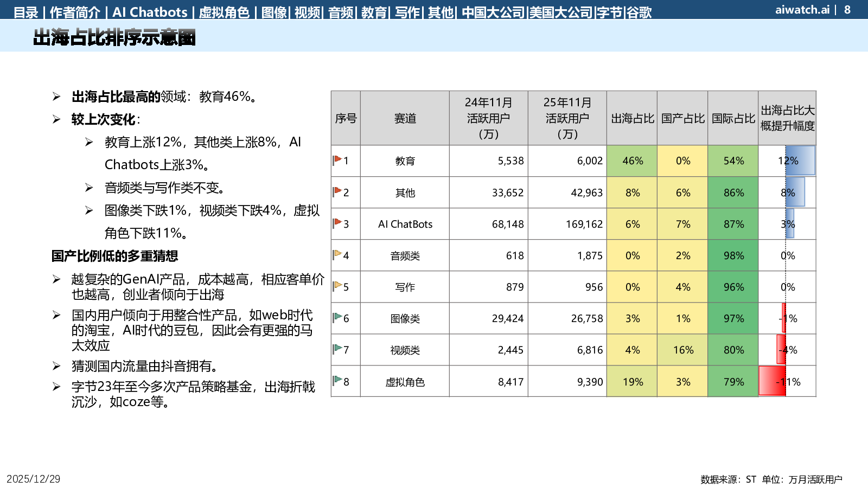This screenshot has width=868, height=488.
Task: Go to the AI Chatbots section
Action: pos(150,12)
